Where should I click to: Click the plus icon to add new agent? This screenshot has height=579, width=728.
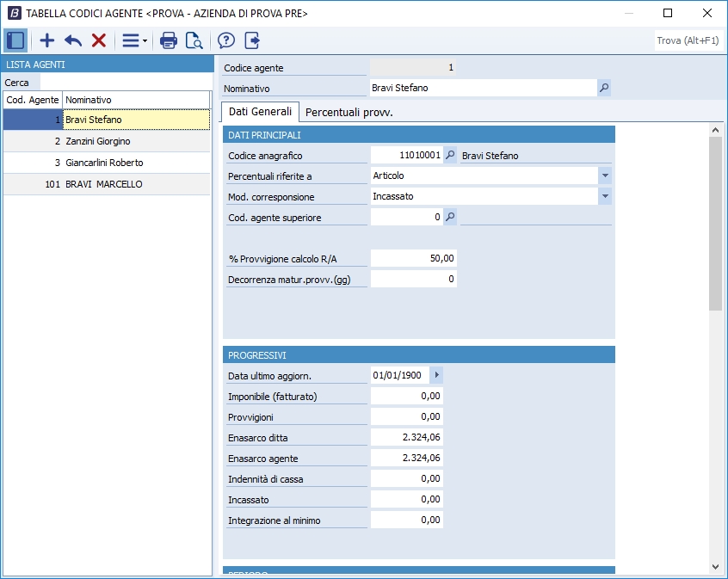pyautogui.click(x=47, y=40)
